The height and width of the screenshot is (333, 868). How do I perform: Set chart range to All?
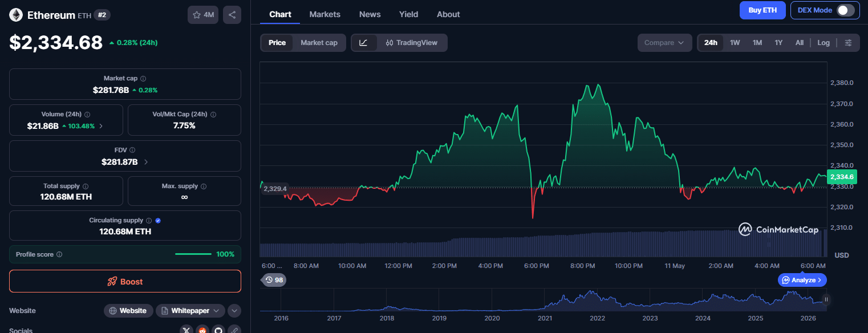pos(800,43)
